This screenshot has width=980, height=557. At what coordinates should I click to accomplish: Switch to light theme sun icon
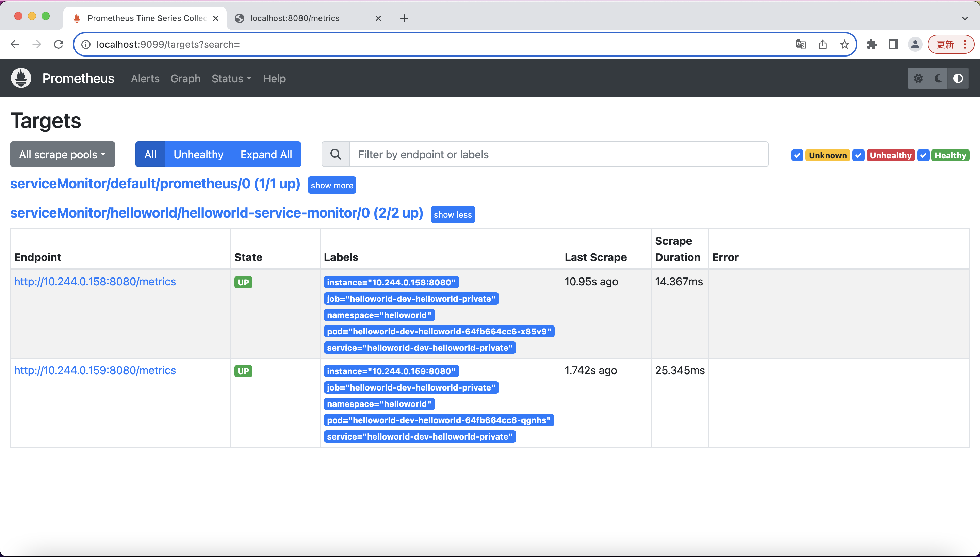coord(918,78)
